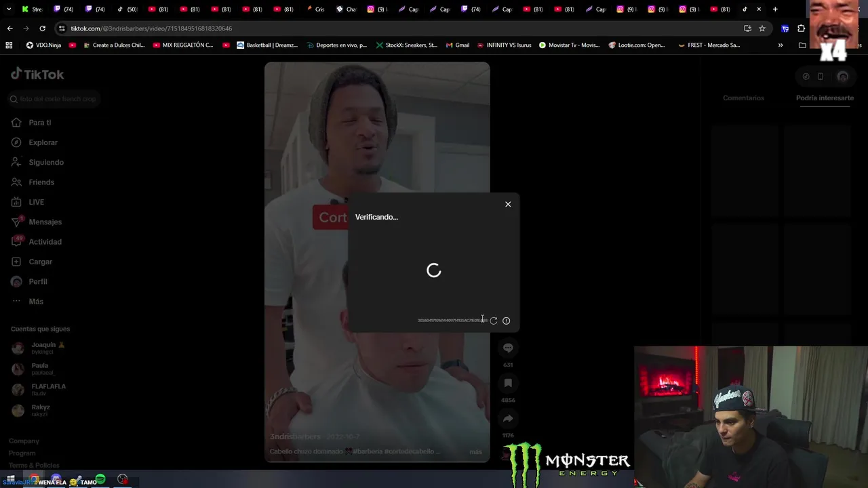Refresh the captcha verification puzzle
The width and height of the screenshot is (868, 488).
(x=494, y=321)
